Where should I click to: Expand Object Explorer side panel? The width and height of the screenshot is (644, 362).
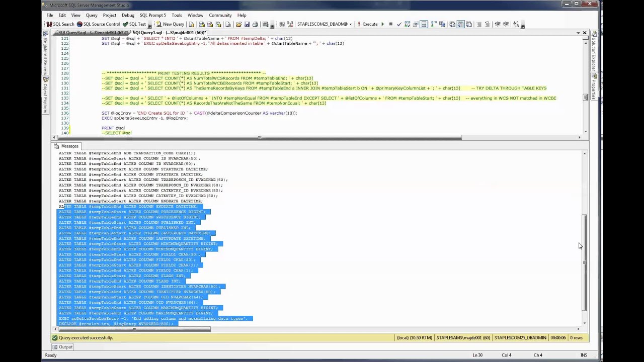pos(45,96)
